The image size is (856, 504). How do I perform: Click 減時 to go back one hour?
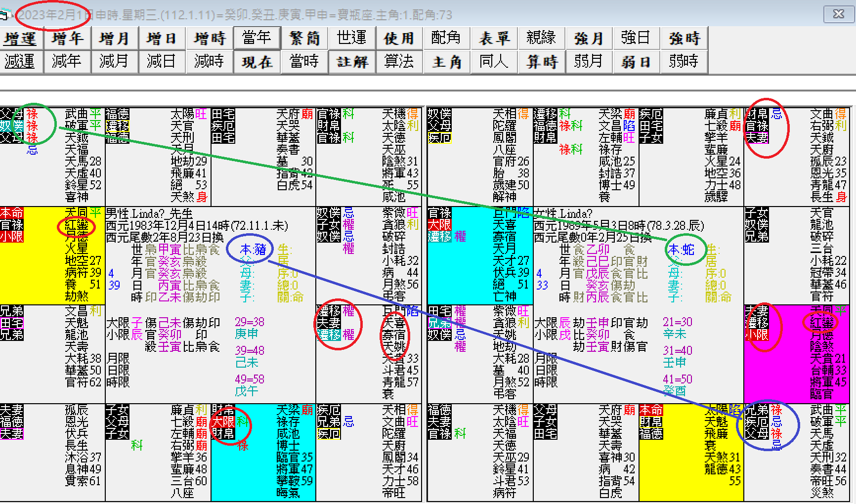point(209,62)
